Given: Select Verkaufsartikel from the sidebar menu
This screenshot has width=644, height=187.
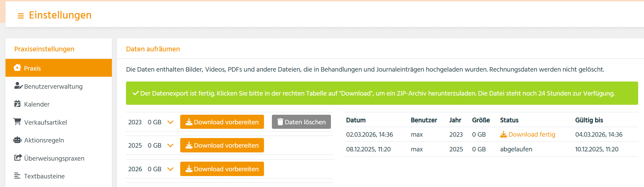Looking at the screenshot, I should (x=45, y=122).
